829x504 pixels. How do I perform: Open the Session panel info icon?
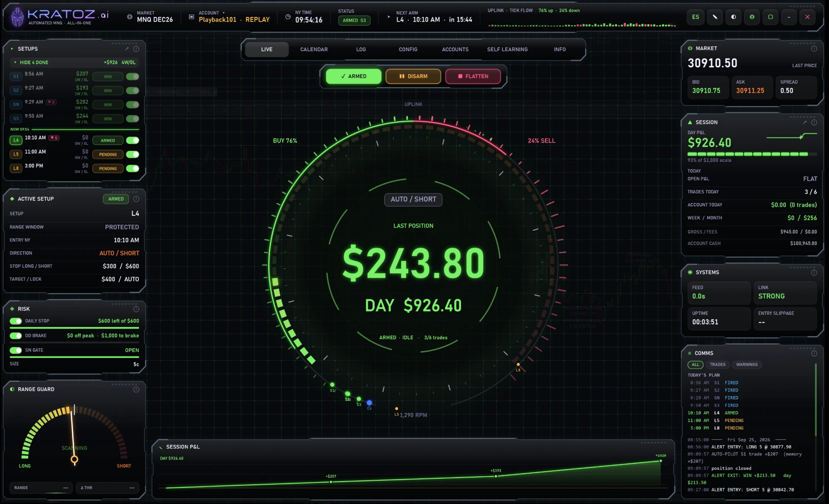pyautogui.click(x=814, y=122)
